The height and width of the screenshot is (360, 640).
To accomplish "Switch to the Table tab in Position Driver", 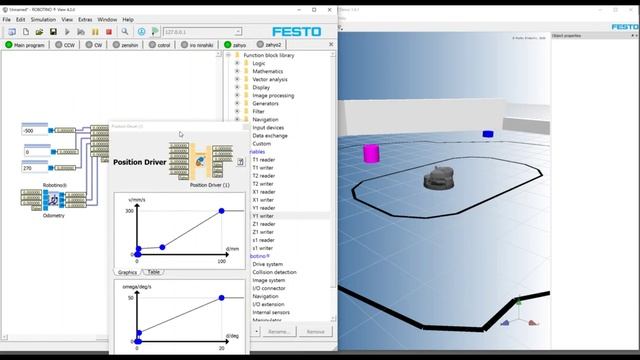I will (x=153, y=272).
